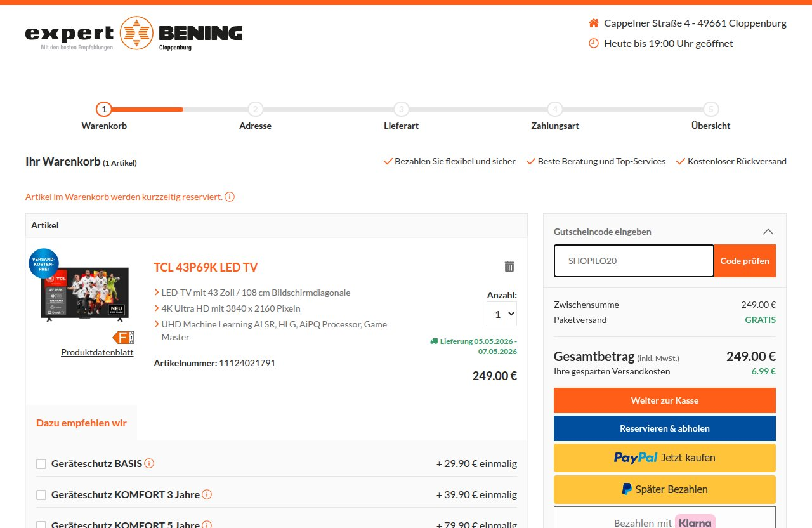Click the clock icon beside opening hours
Screen dimensions: 812x528
(594, 43)
